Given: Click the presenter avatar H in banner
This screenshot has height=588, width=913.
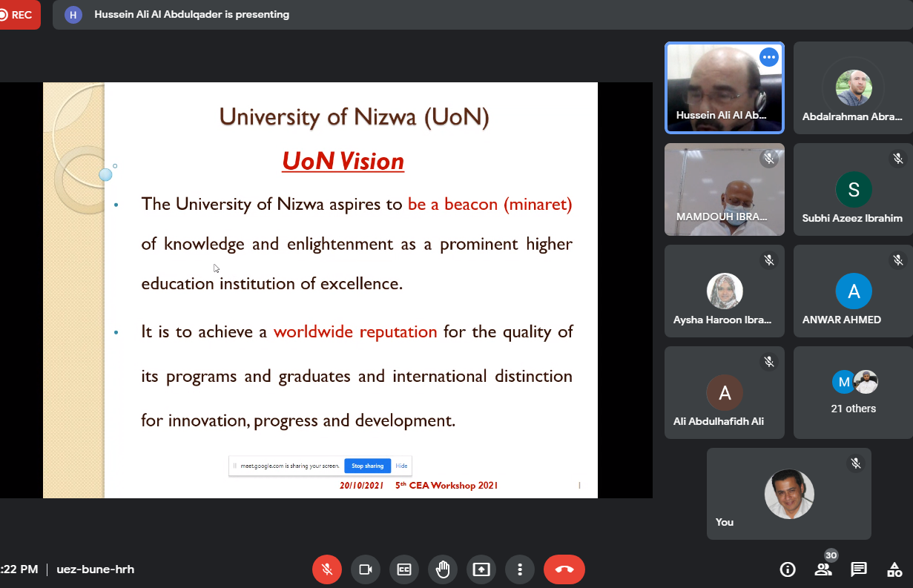Looking at the screenshot, I should [x=73, y=15].
